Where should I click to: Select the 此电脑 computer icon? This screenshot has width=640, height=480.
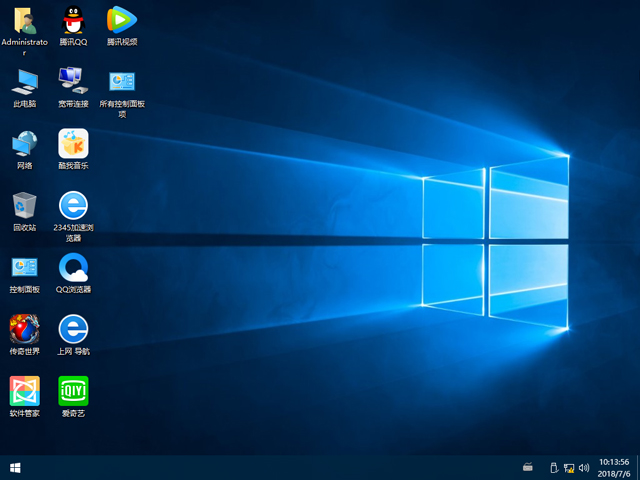pyautogui.click(x=25, y=81)
